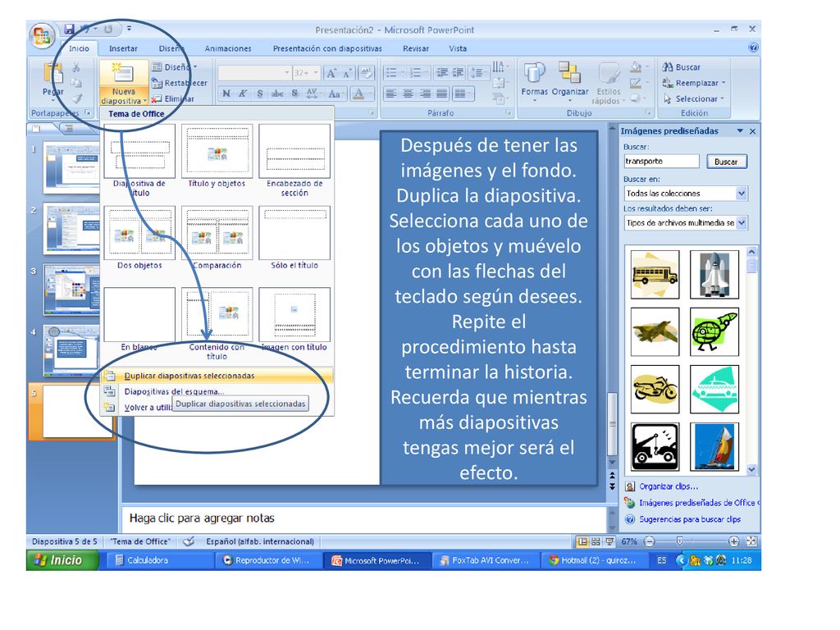The width and height of the screenshot is (840, 630).
Task: Toggle strikethrough abc formatting
Action: [277, 94]
